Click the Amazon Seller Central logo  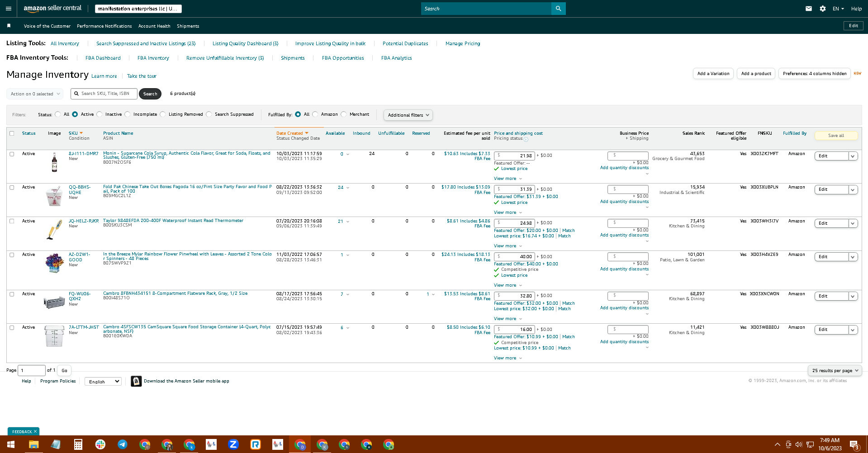click(52, 9)
